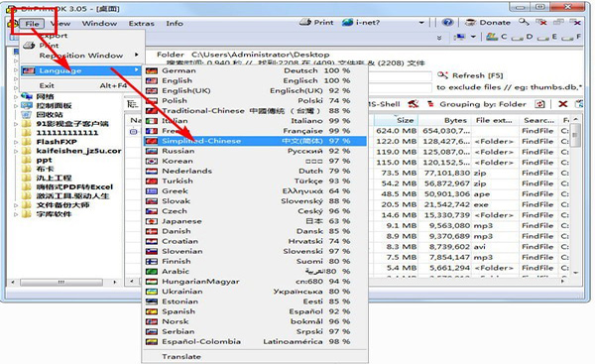This screenshot has width=595, height=364.
Task: Select Traditional-Chinese language
Action: [255, 111]
